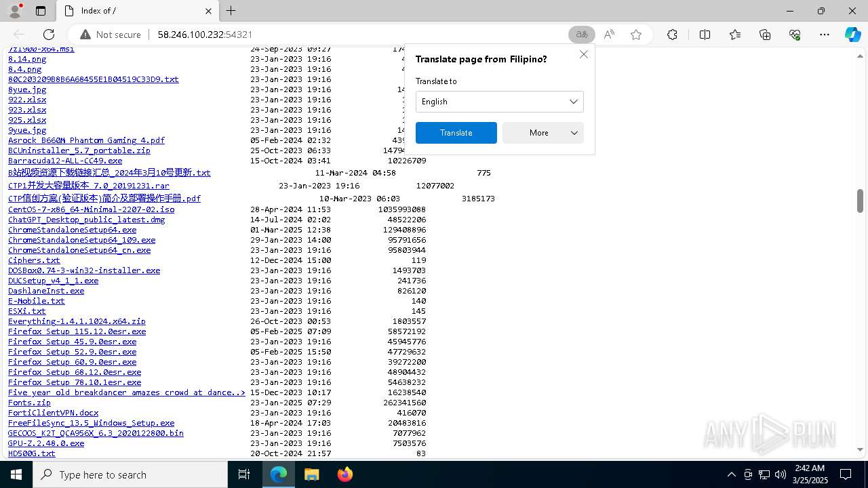
Task: Download BCUninstaller_5.7_portable.zip
Action: pos(79,150)
